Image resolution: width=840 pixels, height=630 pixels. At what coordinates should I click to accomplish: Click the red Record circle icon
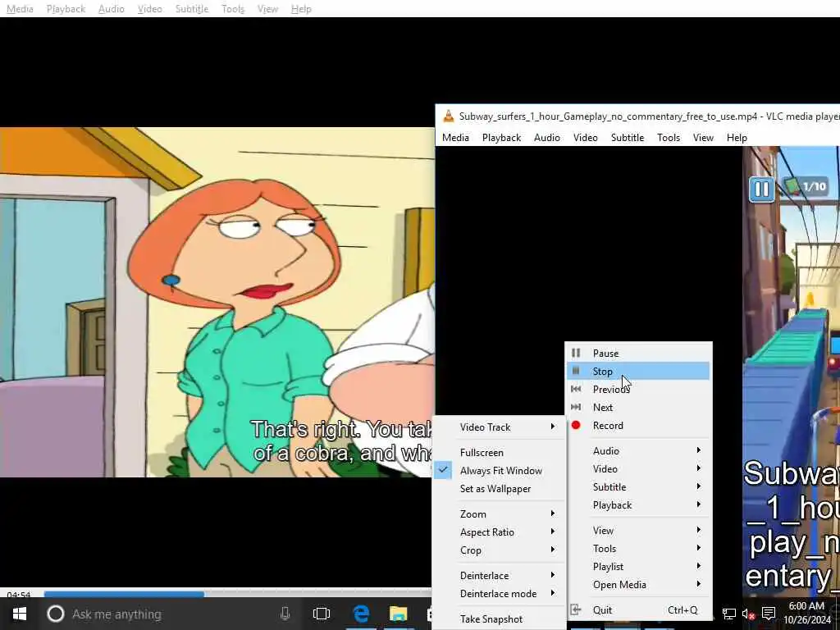576,426
